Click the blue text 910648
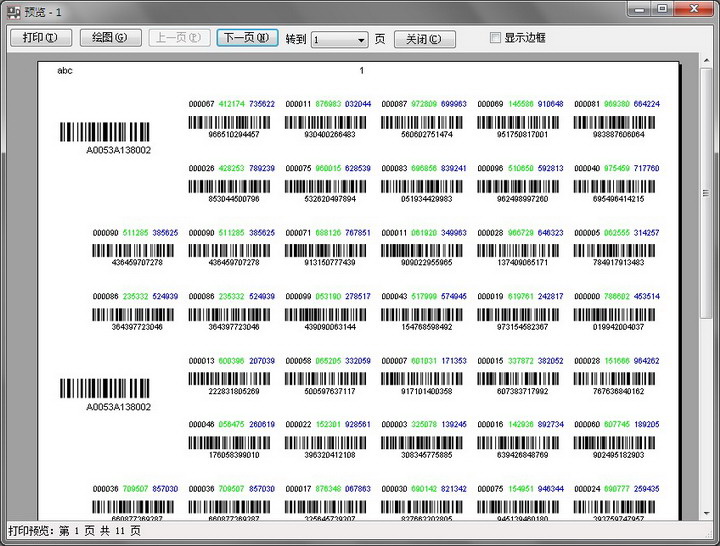The width and height of the screenshot is (720, 546). [551, 104]
